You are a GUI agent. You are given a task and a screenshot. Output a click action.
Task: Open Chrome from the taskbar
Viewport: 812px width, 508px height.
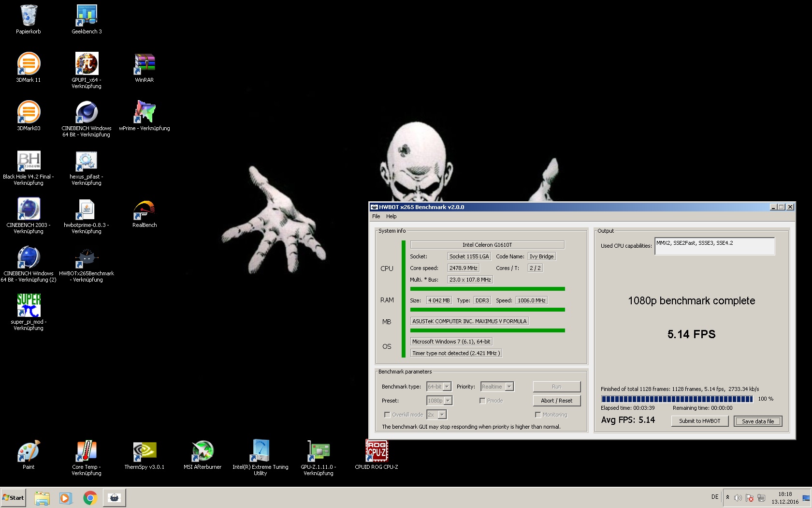click(90, 498)
